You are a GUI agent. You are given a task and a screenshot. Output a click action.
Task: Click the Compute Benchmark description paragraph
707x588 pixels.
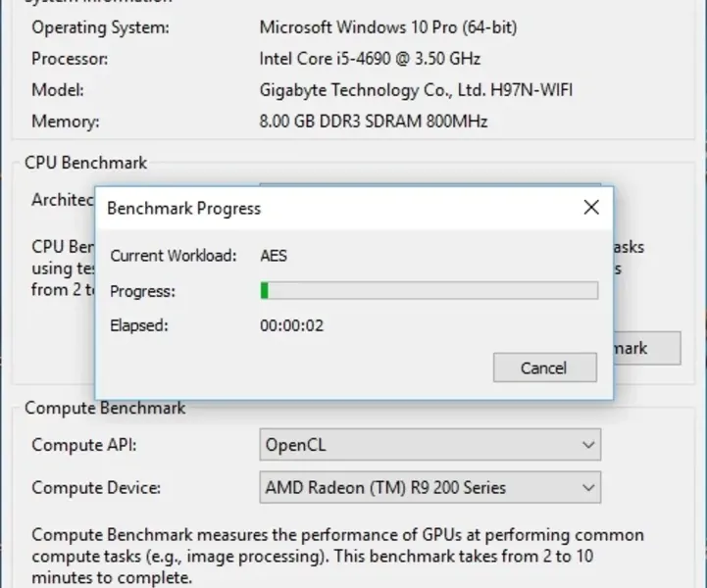point(337,556)
